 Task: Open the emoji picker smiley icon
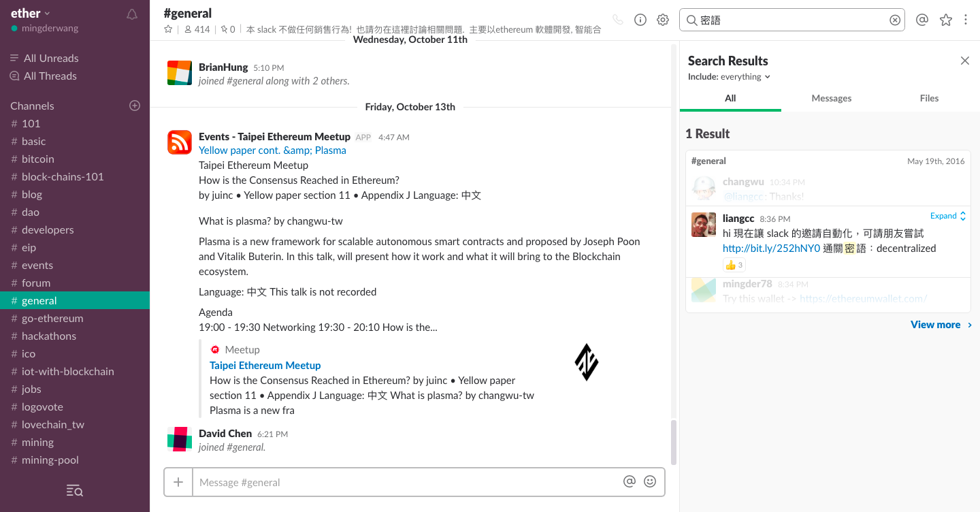point(650,481)
